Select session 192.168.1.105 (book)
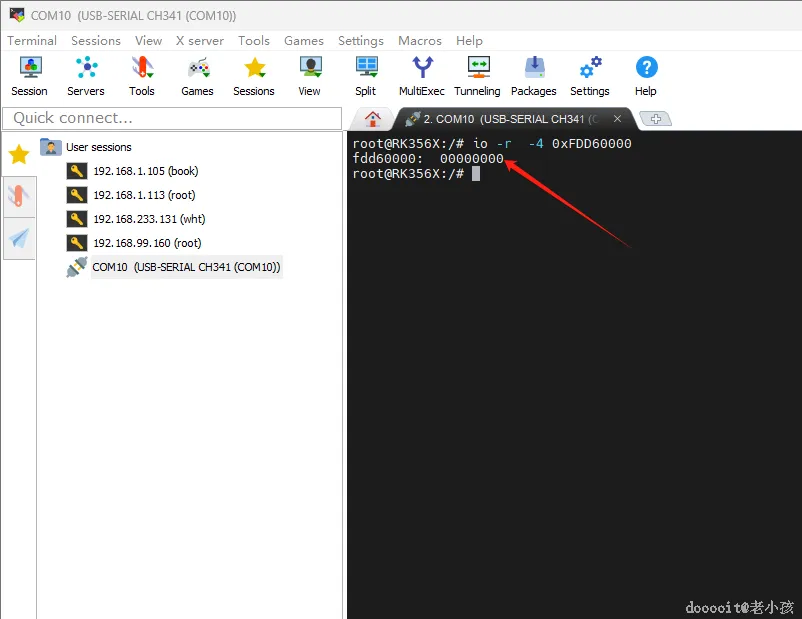Screen dimensions: 802x619 [x=146, y=171]
